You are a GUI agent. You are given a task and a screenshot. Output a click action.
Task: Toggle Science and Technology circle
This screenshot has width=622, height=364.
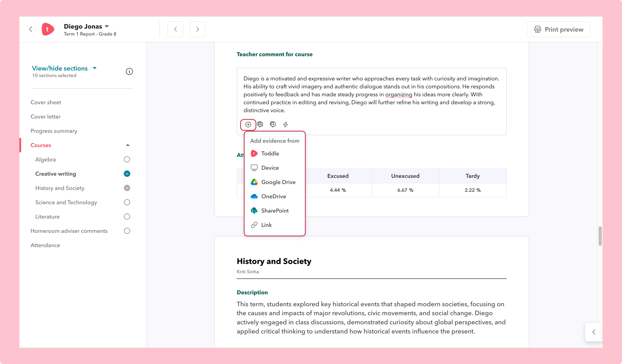click(x=127, y=202)
